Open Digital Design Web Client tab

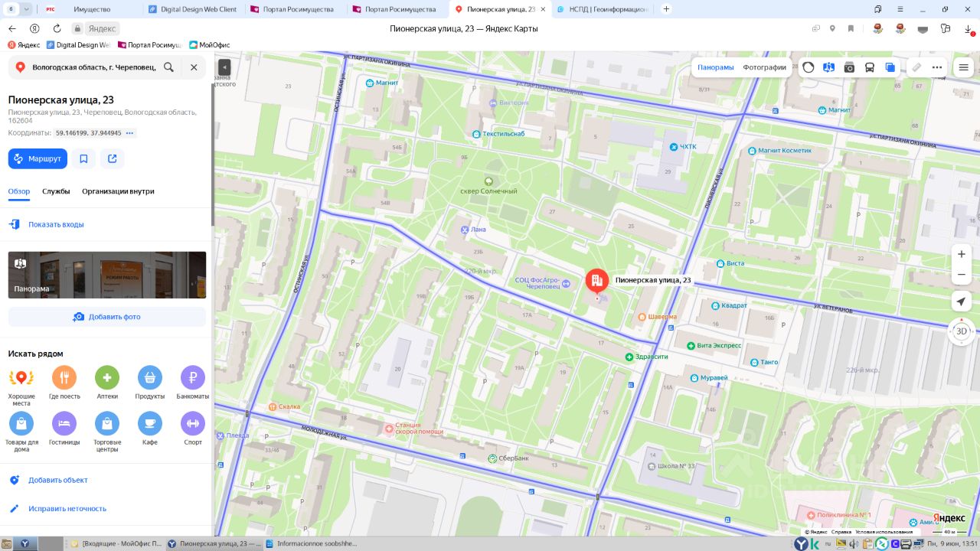193,9
